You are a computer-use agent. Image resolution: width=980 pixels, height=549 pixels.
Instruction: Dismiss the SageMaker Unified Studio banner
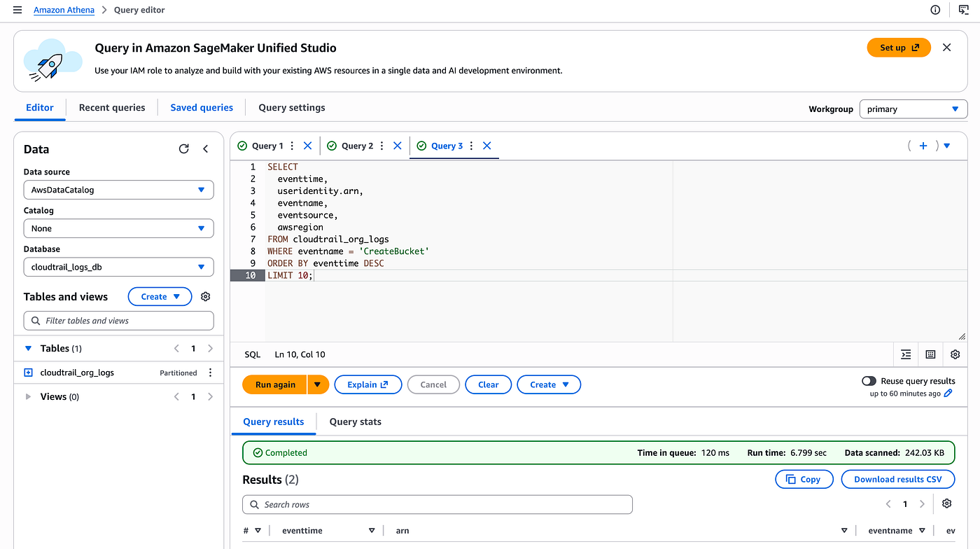pyautogui.click(x=947, y=48)
